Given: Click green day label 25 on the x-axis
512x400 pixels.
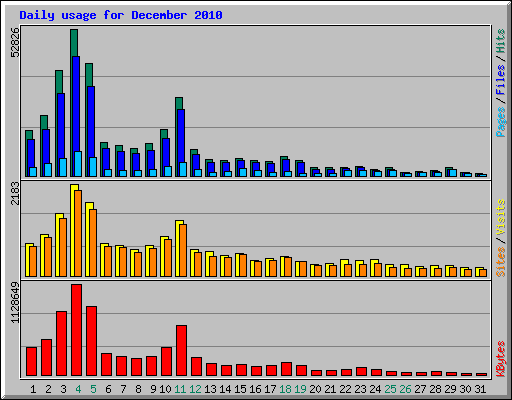Looking at the screenshot, I should [390, 389].
